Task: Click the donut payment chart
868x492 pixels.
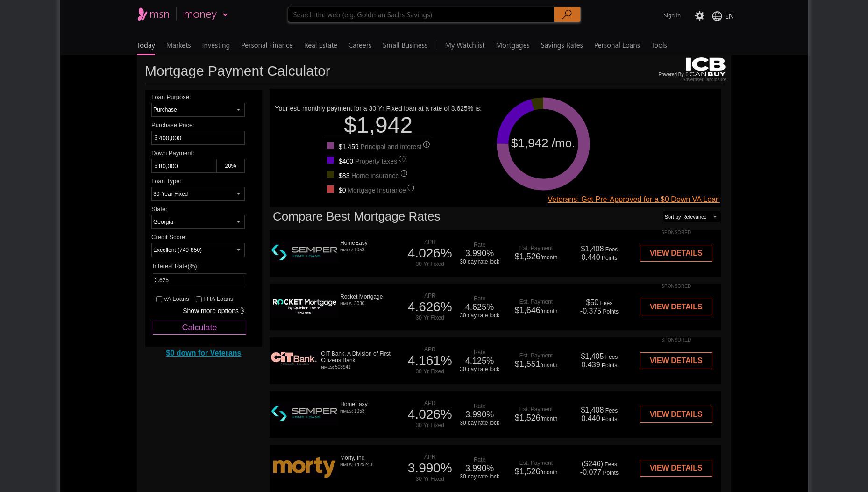Action: [x=543, y=144]
